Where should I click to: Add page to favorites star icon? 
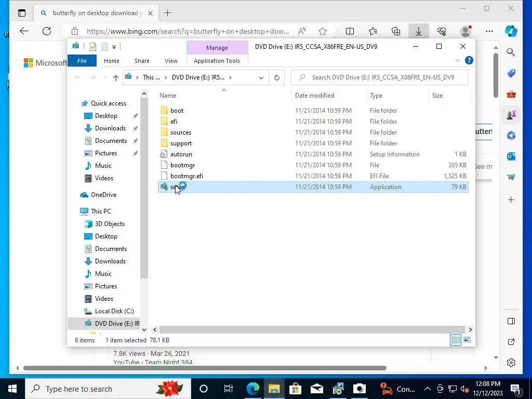[x=323, y=32]
